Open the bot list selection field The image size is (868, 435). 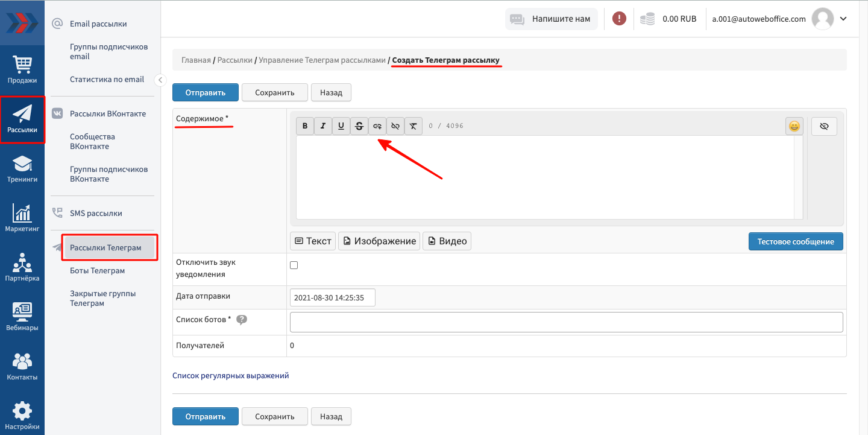click(x=566, y=322)
